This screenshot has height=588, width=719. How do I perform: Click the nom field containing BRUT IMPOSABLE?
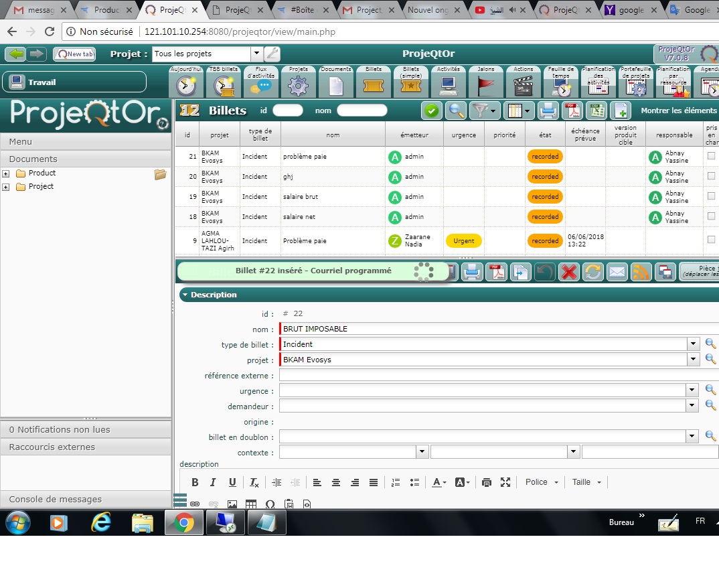click(x=482, y=329)
